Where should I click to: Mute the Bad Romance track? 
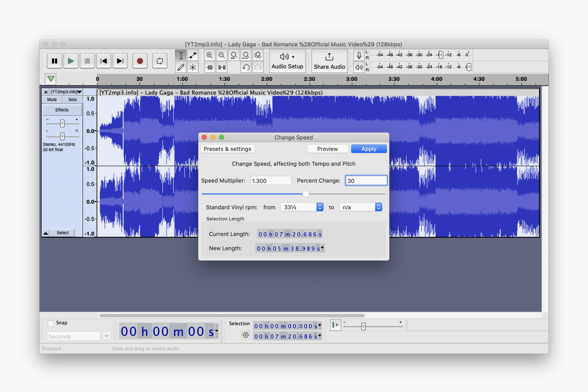52,100
